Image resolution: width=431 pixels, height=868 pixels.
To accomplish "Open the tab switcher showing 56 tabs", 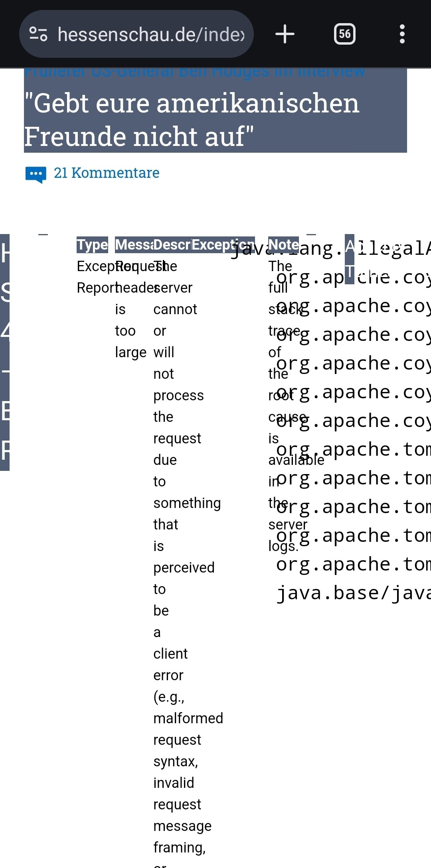I will click(x=345, y=34).
